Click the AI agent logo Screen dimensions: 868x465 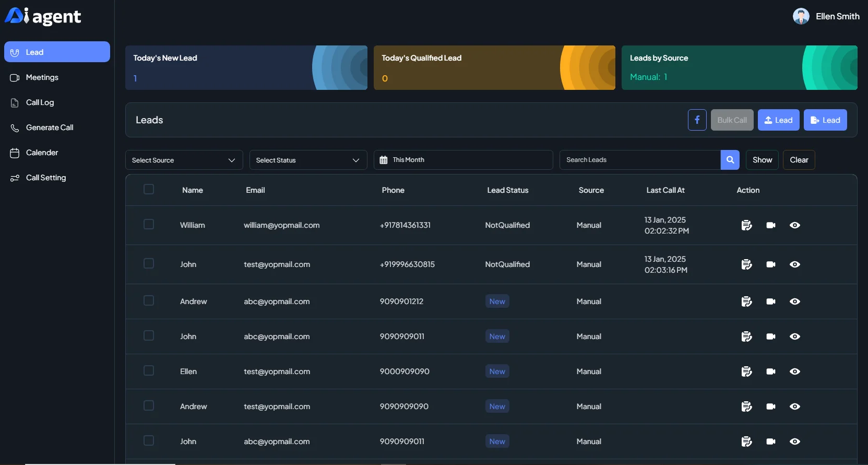(43, 16)
